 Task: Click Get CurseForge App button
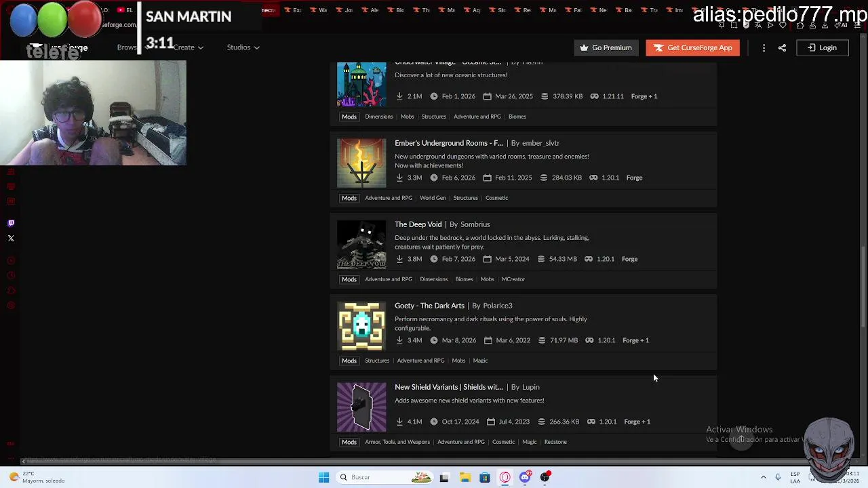tap(692, 47)
